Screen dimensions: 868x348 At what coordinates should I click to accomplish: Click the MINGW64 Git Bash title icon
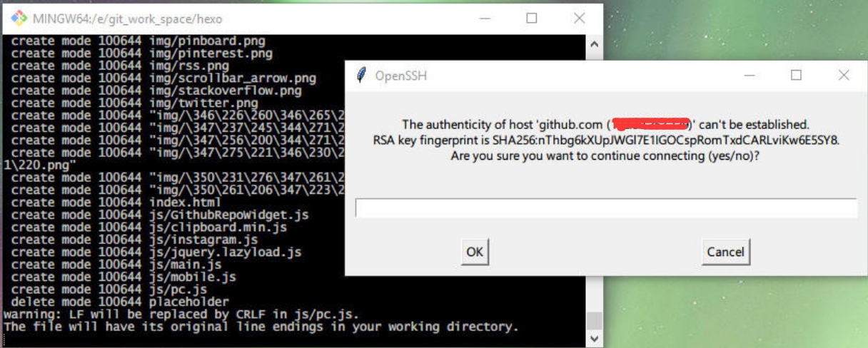coord(18,18)
